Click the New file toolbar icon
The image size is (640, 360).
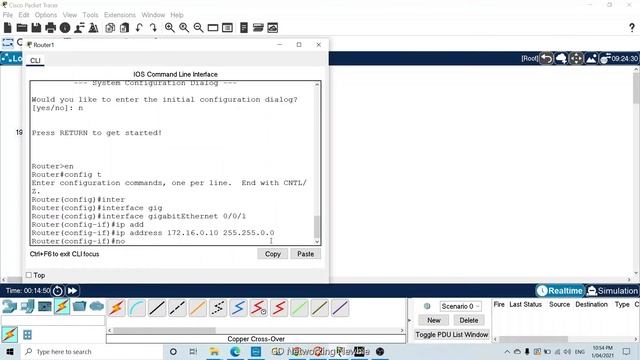[x=7, y=28]
